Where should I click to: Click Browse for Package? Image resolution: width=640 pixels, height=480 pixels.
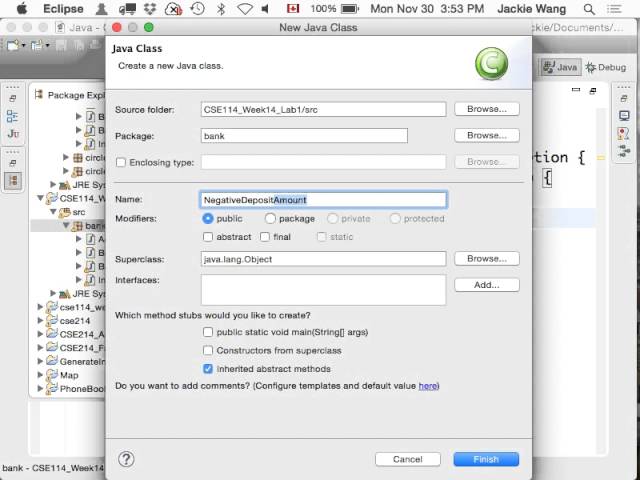(x=487, y=135)
